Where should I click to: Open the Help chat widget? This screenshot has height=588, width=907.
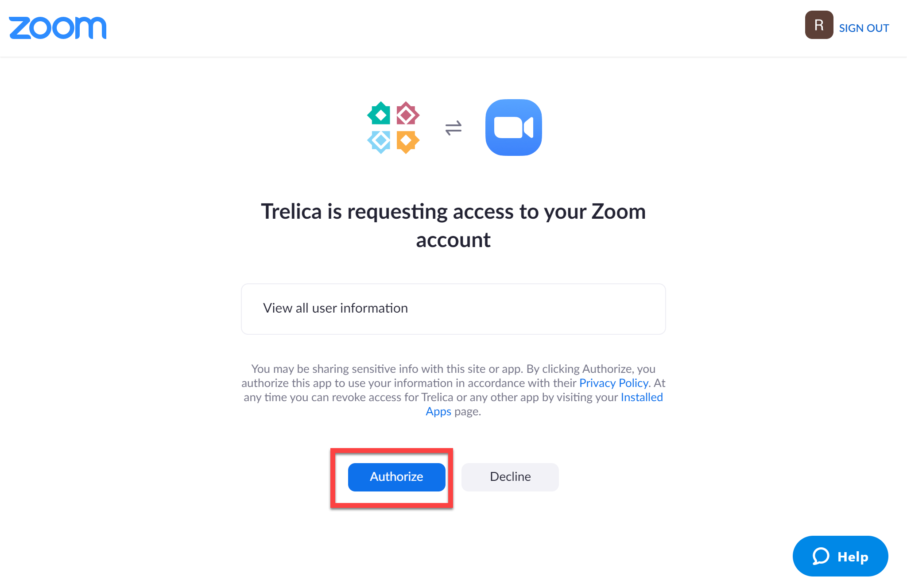pos(840,556)
